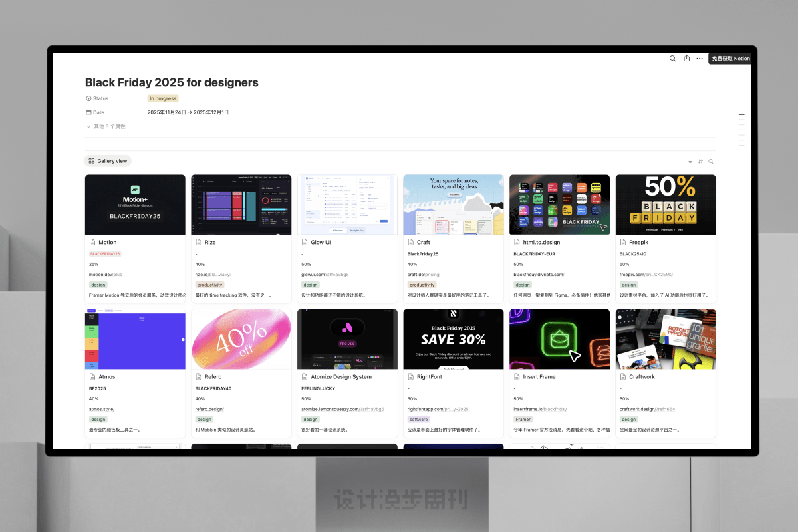Click the productivity tag on Rize card
This screenshot has height=532, width=798.
[x=210, y=285]
